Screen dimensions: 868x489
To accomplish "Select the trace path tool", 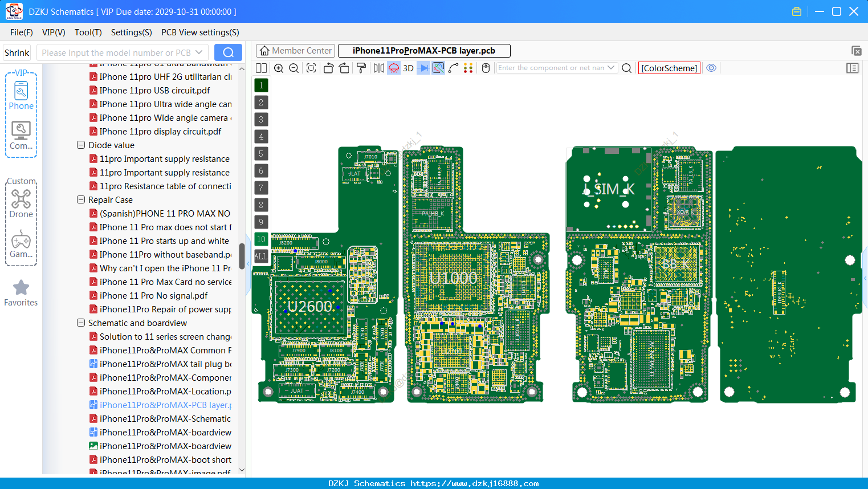I will point(453,68).
